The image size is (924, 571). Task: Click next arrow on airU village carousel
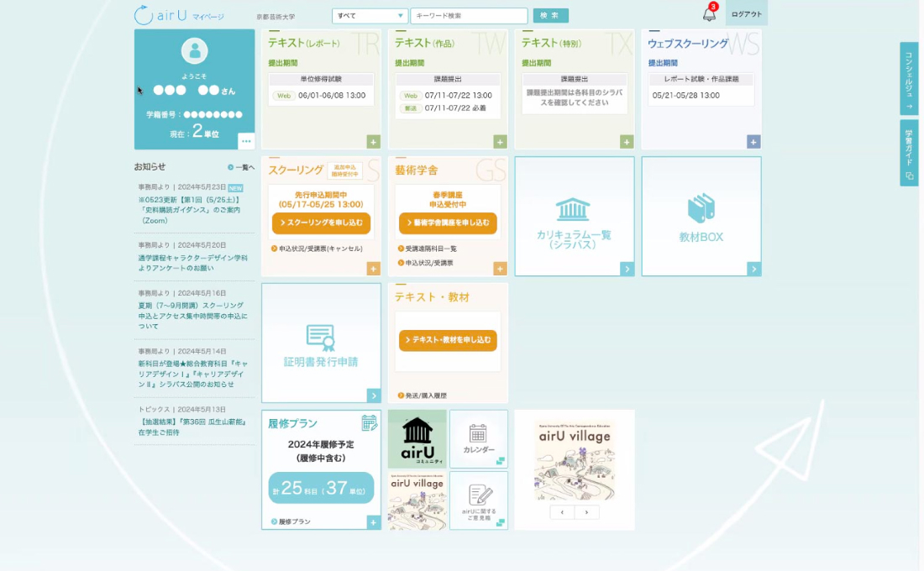(586, 512)
